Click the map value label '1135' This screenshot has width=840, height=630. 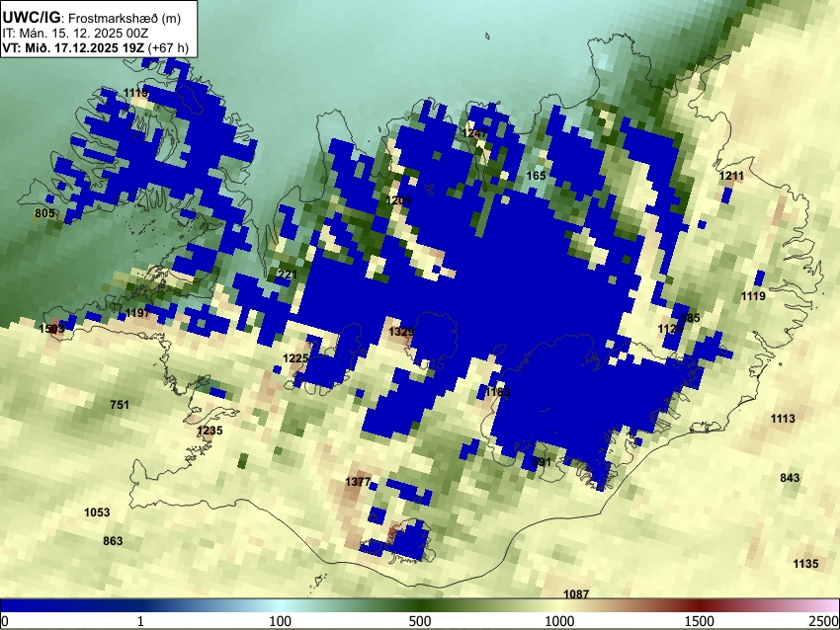(805, 563)
